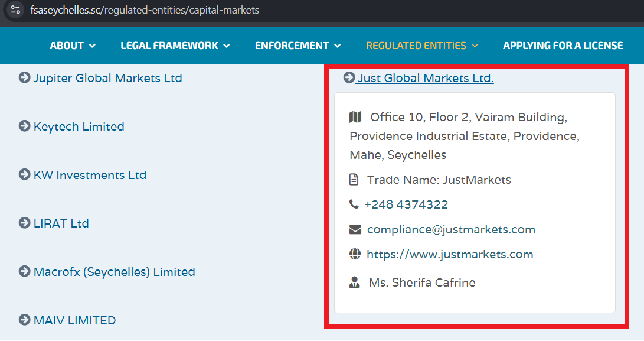Image resolution: width=644 pixels, height=341 pixels.
Task: Call the +248 4374322 phone link
Action: pos(406,204)
